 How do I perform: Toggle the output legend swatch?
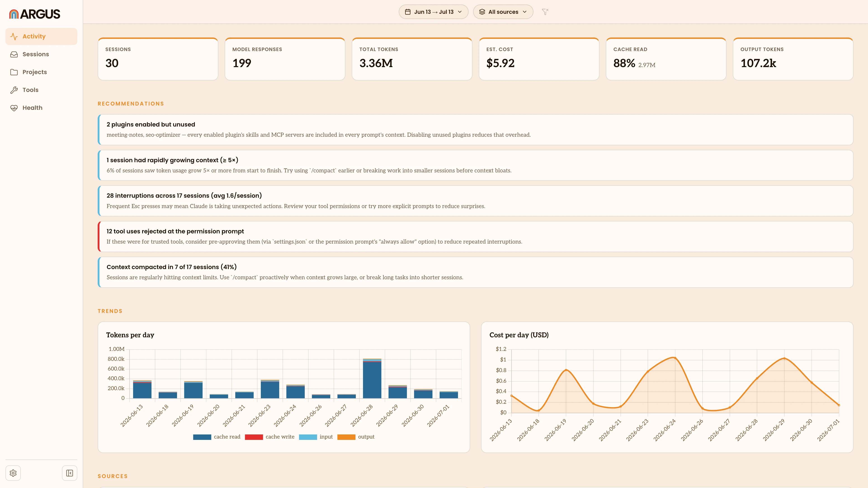(346, 437)
